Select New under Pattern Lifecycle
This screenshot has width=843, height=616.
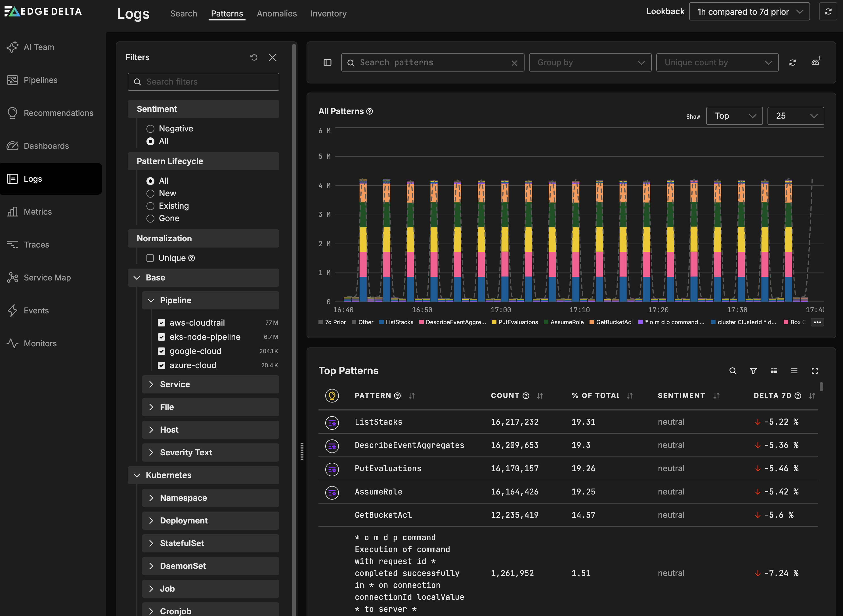click(x=150, y=194)
